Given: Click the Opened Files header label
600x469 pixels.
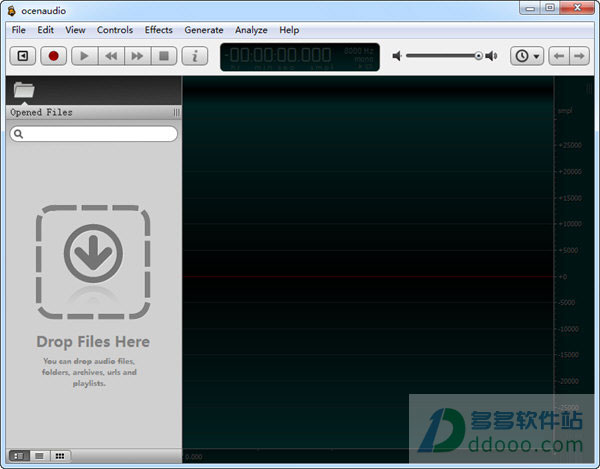Looking at the screenshot, I should point(41,112).
